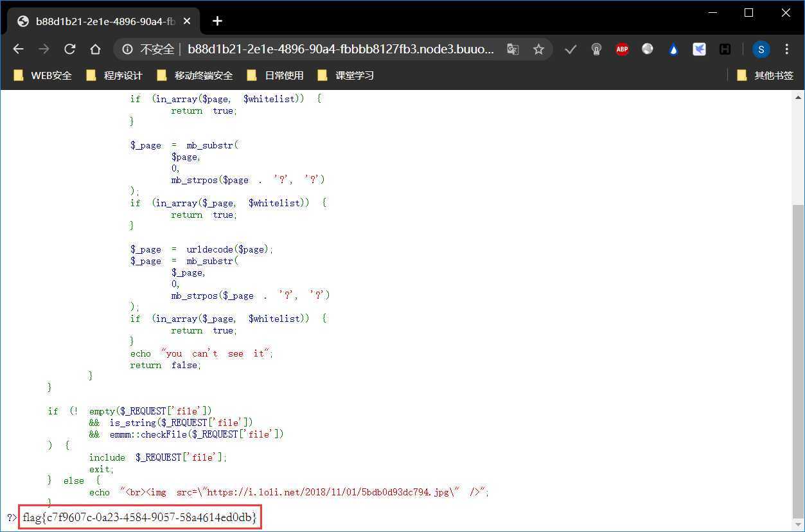Open the 移动终端安全 bookmark folder
This screenshot has width=805, height=532.
point(195,75)
